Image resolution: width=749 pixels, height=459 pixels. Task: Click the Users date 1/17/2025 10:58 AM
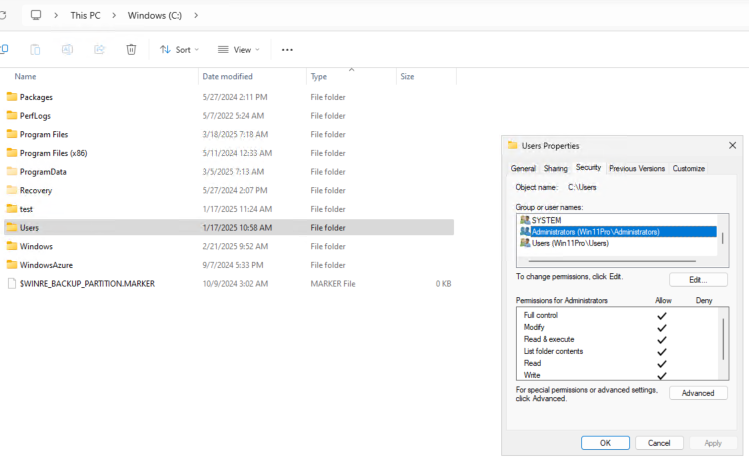(x=237, y=227)
